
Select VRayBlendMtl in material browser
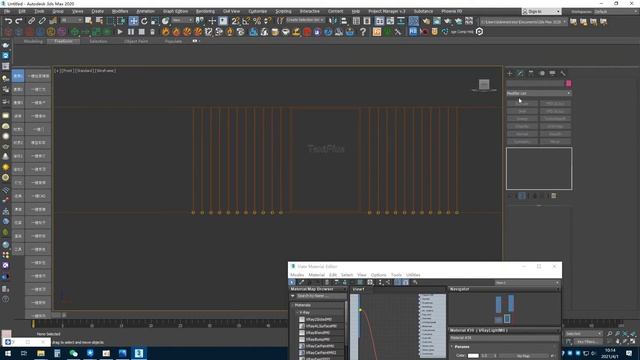(318, 333)
